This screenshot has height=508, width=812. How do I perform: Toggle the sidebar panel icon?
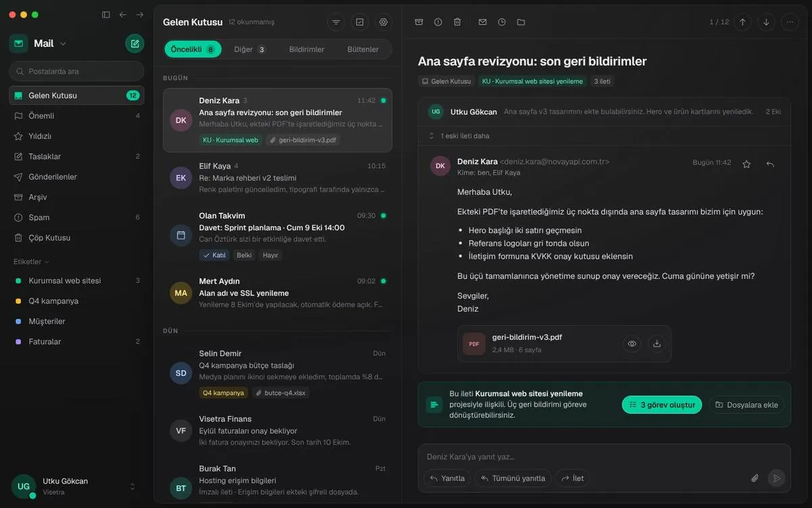coord(106,14)
